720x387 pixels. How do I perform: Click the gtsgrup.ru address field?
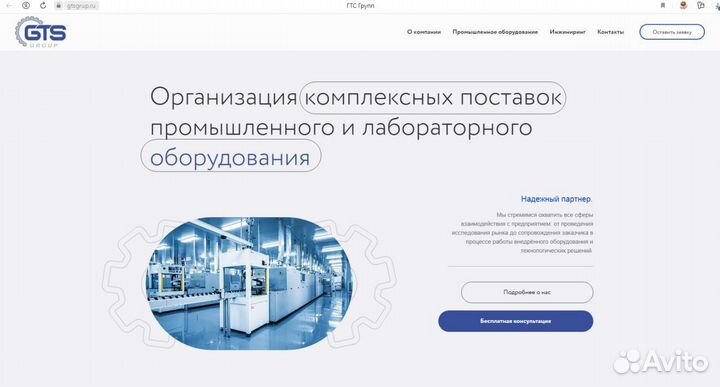[81, 6]
